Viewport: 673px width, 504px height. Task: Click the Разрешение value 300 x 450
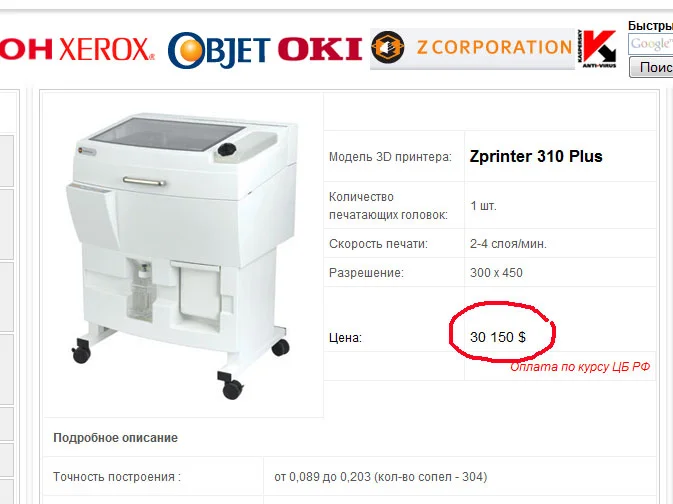496,273
